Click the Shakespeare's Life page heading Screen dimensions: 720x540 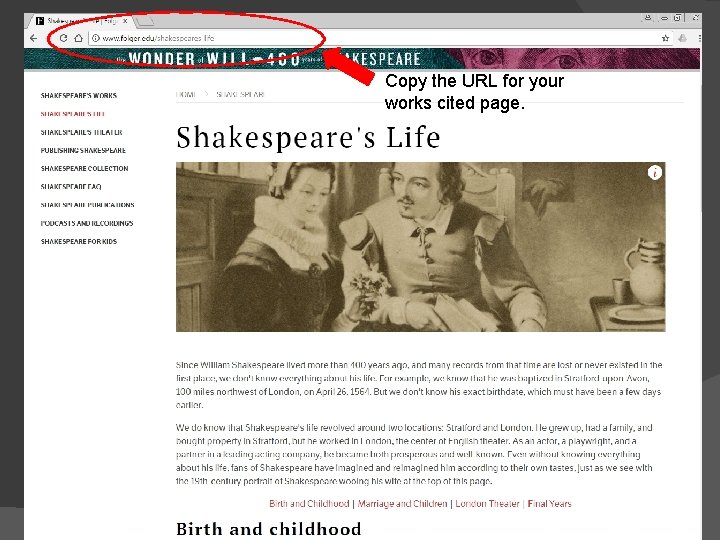(308, 137)
